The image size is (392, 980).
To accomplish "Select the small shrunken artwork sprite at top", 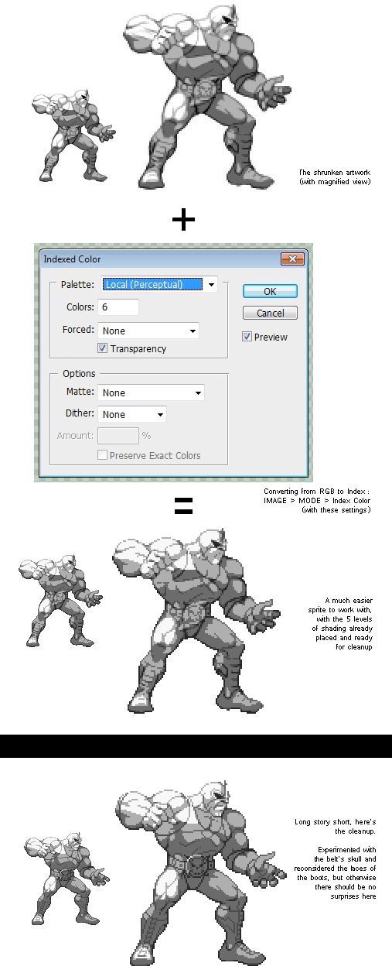I will (74, 134).
